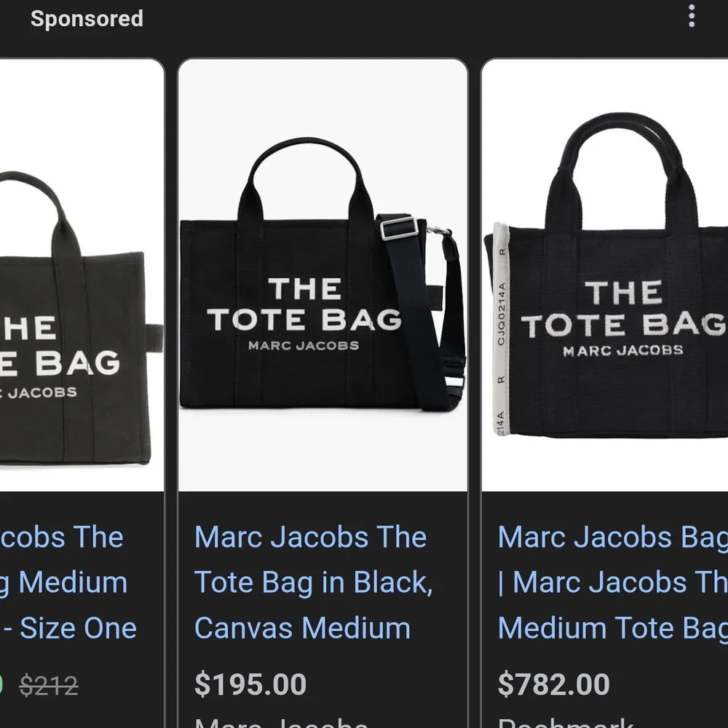Click the Poshmark seller name under $782.00
The image size is (728, 728).
[x=566, y=723]
